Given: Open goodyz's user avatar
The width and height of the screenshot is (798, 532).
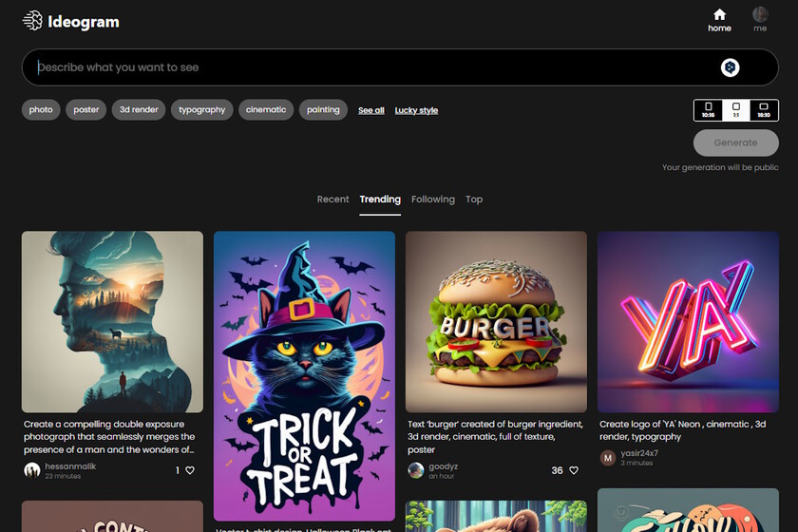Looking at the screenshot, I should (x=416, y=470).
